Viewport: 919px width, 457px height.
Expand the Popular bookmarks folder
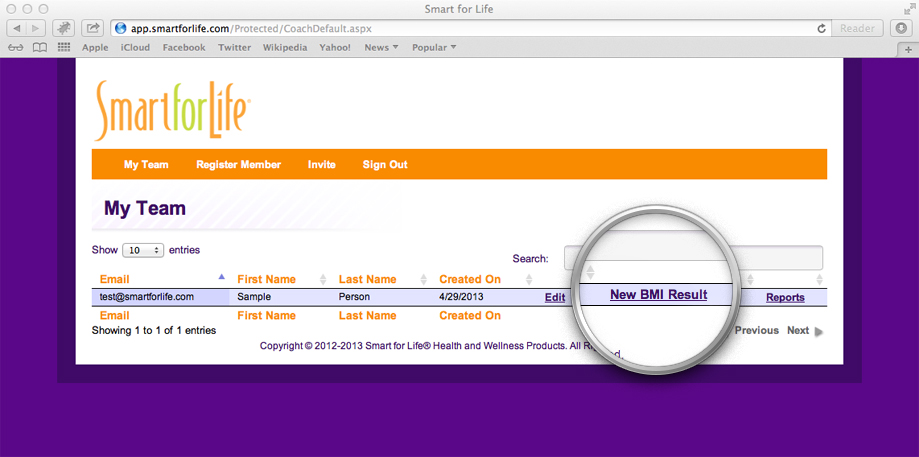(x=434, y=47)
